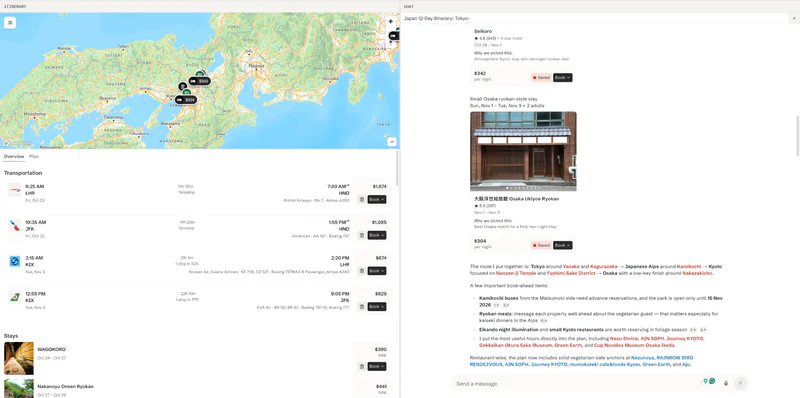This screenshot has height=398, width=800.
Task: Open Book dropdown for WAGOKORO stay
Action: [x=377, y=366]
